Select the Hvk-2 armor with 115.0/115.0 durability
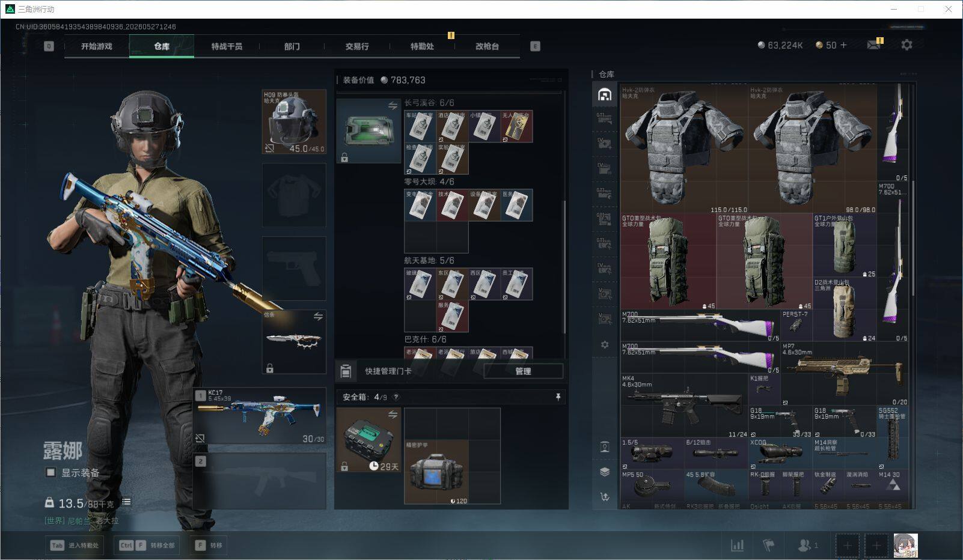This screenshot has height=560, width=963. [x=684, y=149]
